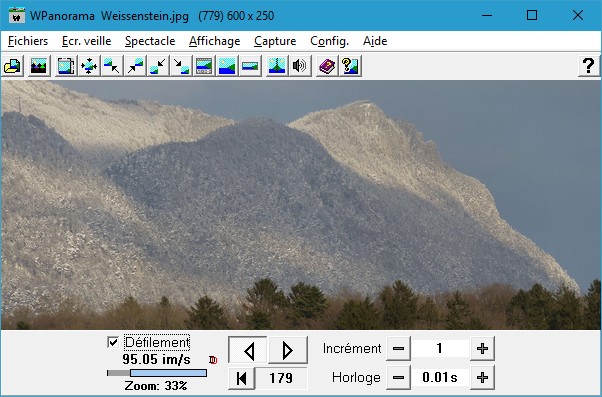Screen dimensions: 602x397
Task: Click the small red indicator beside im/s
Action: (213, 360)
